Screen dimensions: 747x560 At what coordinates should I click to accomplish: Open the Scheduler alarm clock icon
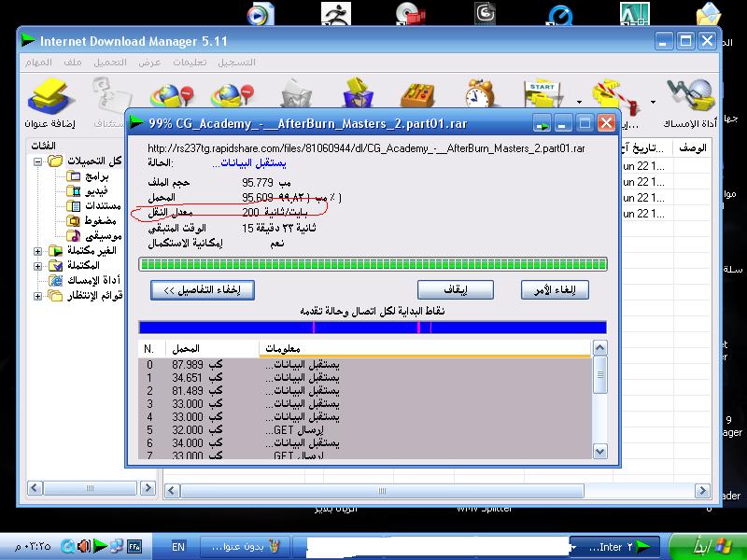point(479,93)
